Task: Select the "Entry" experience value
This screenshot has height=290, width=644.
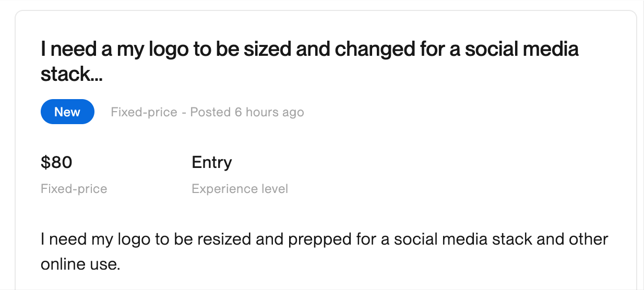Action: pos(211,163)
